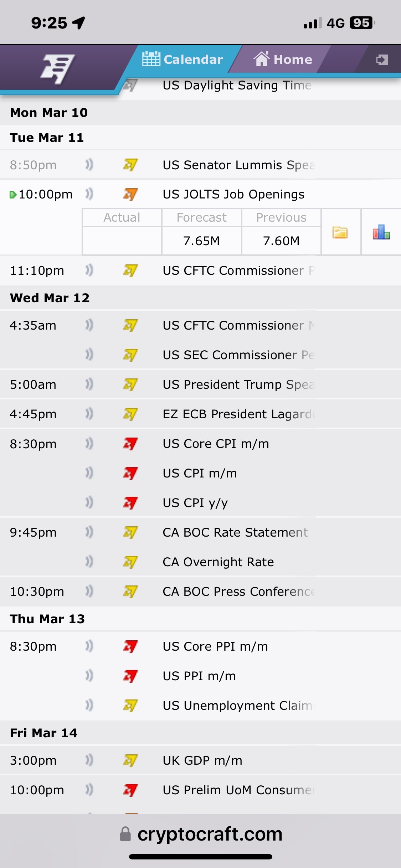This screenshot has width=401, height=868.
Task: Switch to the Home tab
Action: tap(283, 59)
